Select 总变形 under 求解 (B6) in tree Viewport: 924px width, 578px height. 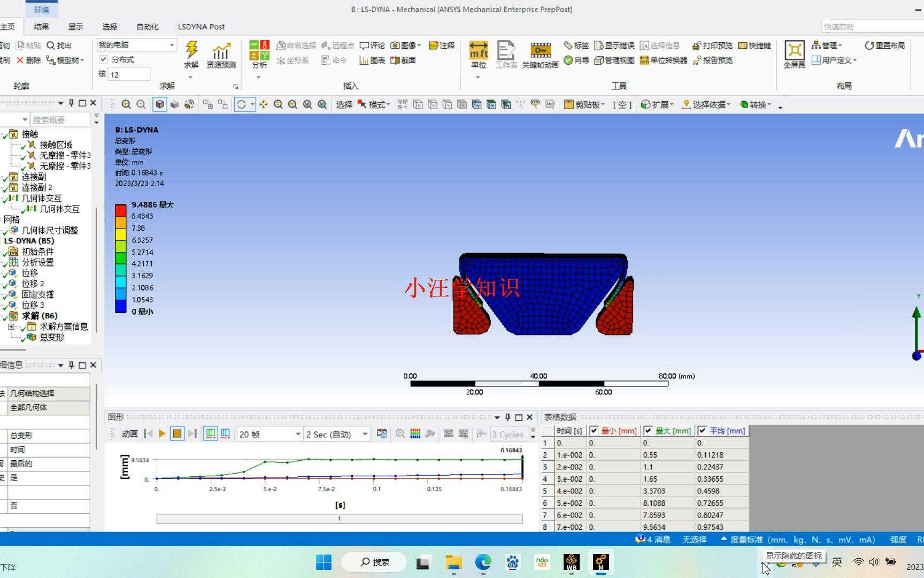(51, 337)
